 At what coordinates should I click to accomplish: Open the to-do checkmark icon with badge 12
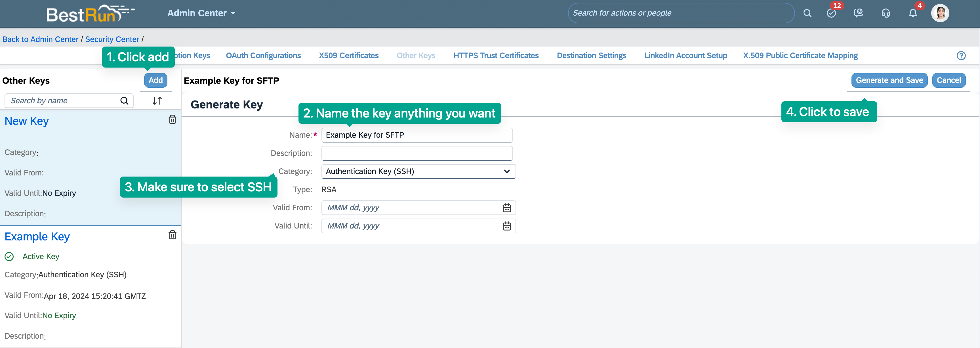tap(831, 13)
